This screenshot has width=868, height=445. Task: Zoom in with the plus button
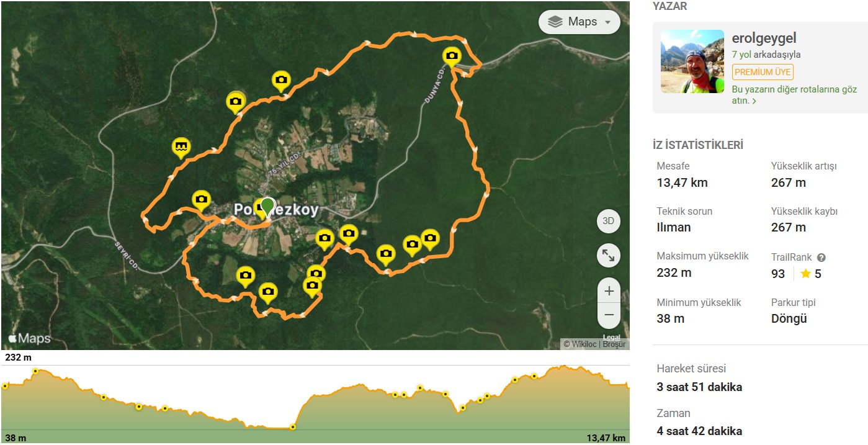609,290
